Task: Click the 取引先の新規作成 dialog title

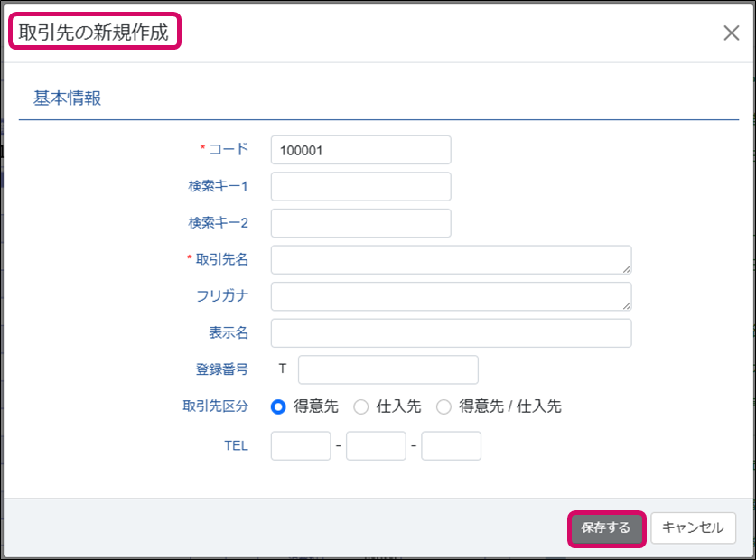Action: coord(94,33)
